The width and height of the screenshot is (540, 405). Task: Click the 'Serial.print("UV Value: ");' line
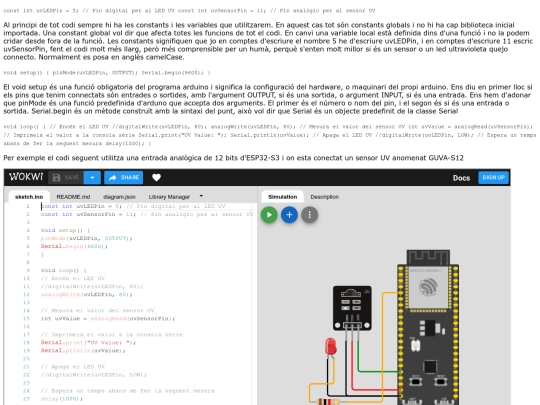click(88, 343)
